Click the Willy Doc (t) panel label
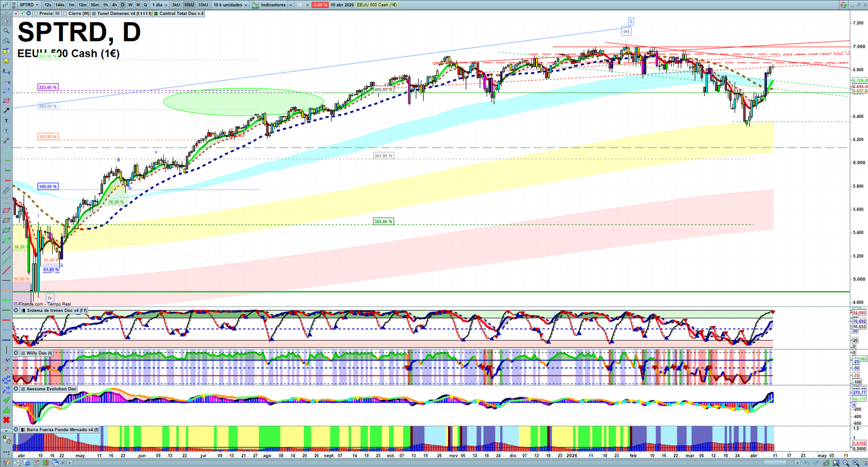 coord(40,353)
